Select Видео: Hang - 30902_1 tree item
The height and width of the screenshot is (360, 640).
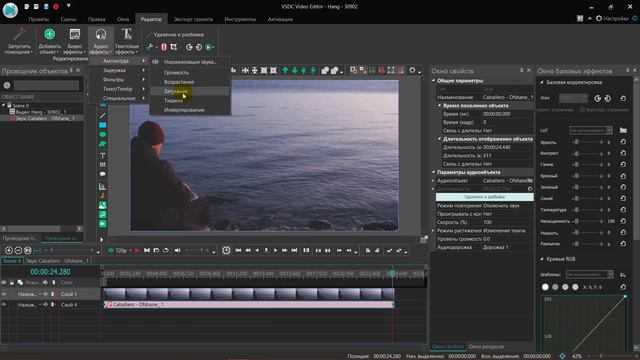[x=41, y=112]
